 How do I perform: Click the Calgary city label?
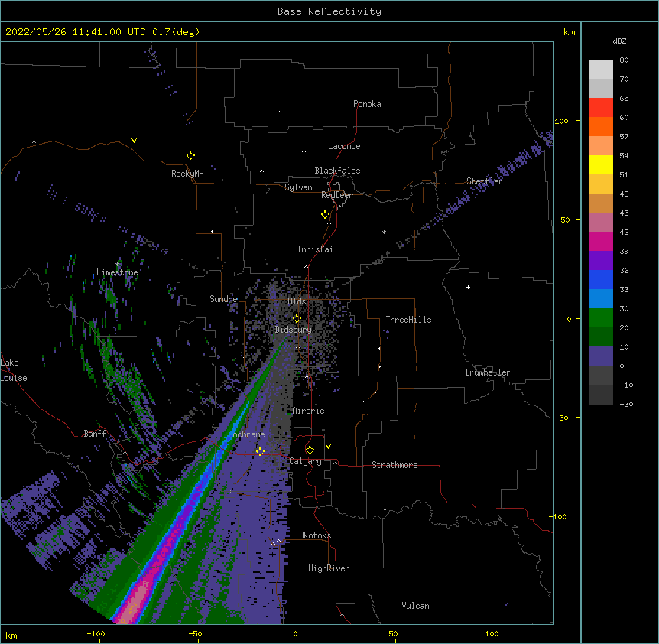click(x=305, y=461)
